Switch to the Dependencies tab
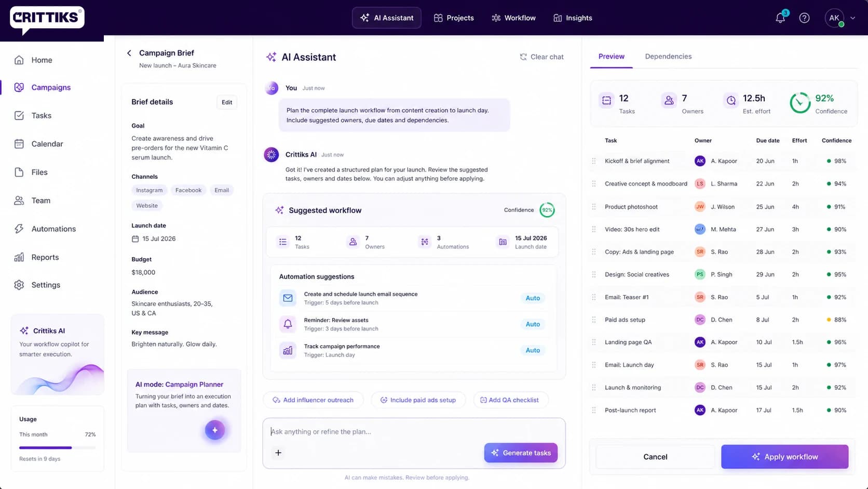 tap(668, 56)
